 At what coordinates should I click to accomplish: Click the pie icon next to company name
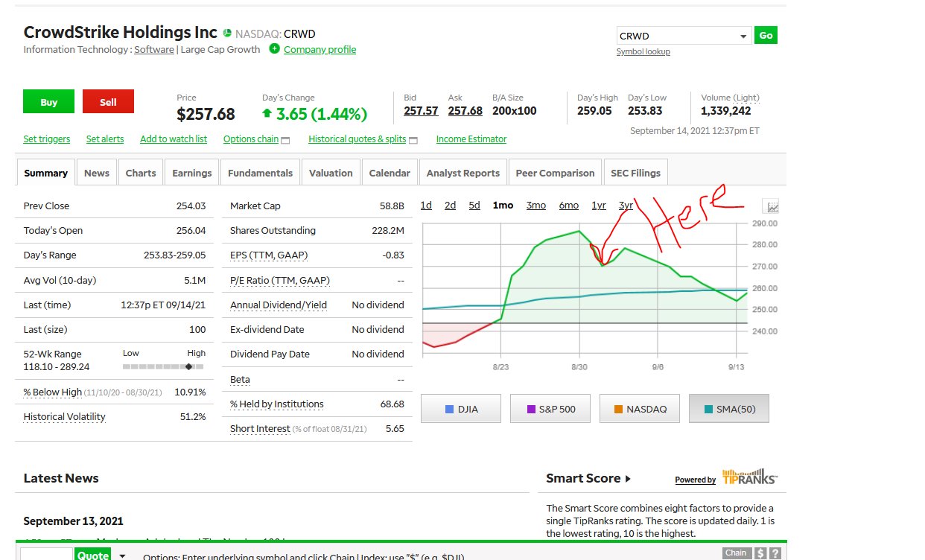[226, 34]
